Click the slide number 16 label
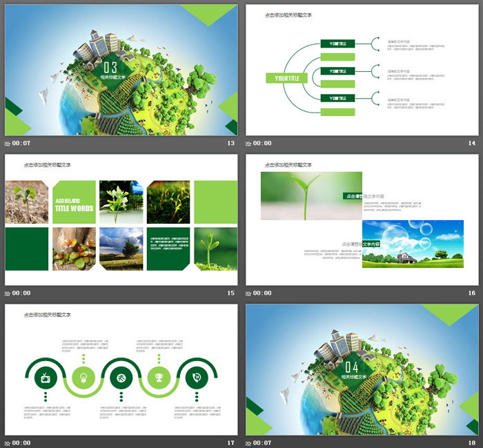The width and height of the screenshot is (483, 448). pyautogui.click(x=472, y=293)
